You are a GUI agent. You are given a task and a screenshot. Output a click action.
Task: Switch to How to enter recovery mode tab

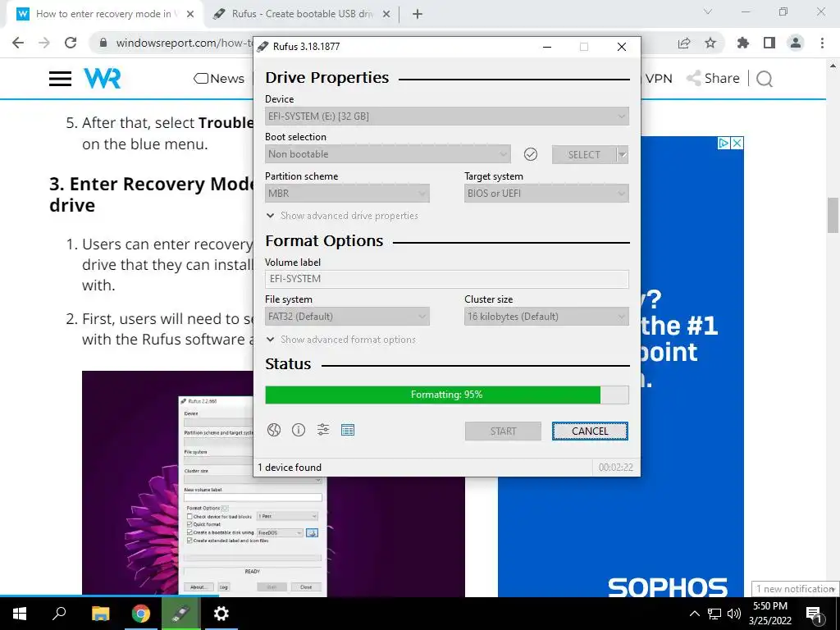103,14
